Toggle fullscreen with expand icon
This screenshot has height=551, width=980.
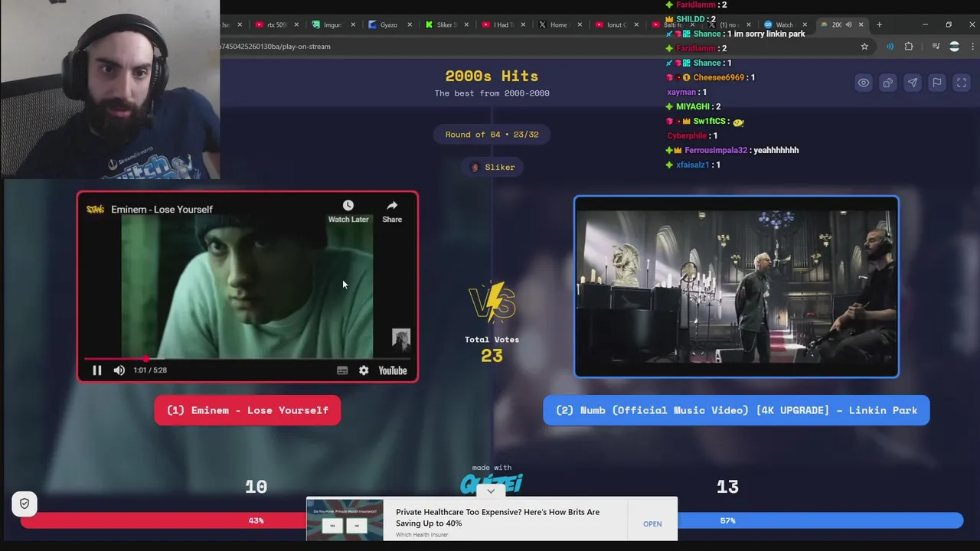962,83
